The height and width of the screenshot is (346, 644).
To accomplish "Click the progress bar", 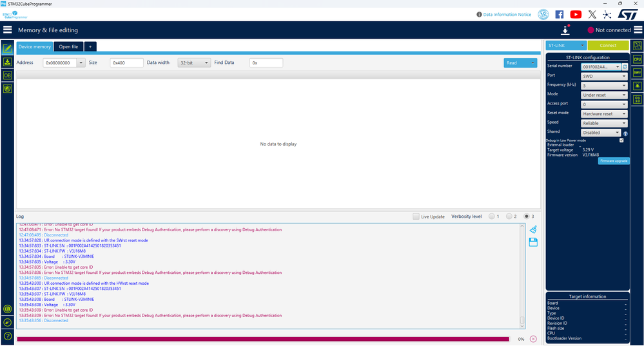I will (x=263, y=339).
